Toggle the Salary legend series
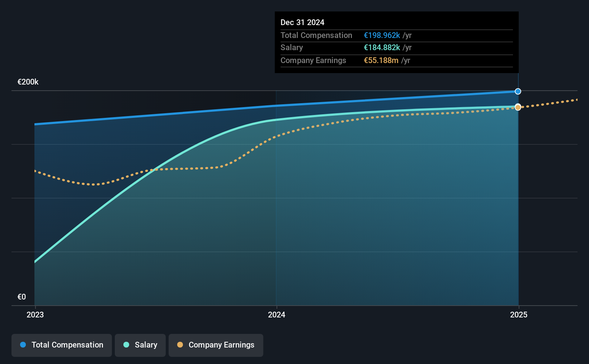Viewport: 589px width, 364px height. (x=140, y=345)
